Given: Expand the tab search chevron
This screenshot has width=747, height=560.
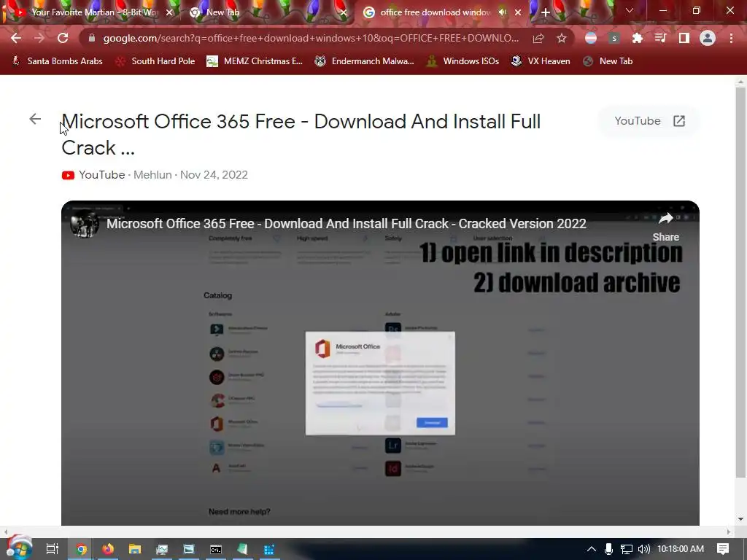Looking at the screenshot, I should click(630, 10).
